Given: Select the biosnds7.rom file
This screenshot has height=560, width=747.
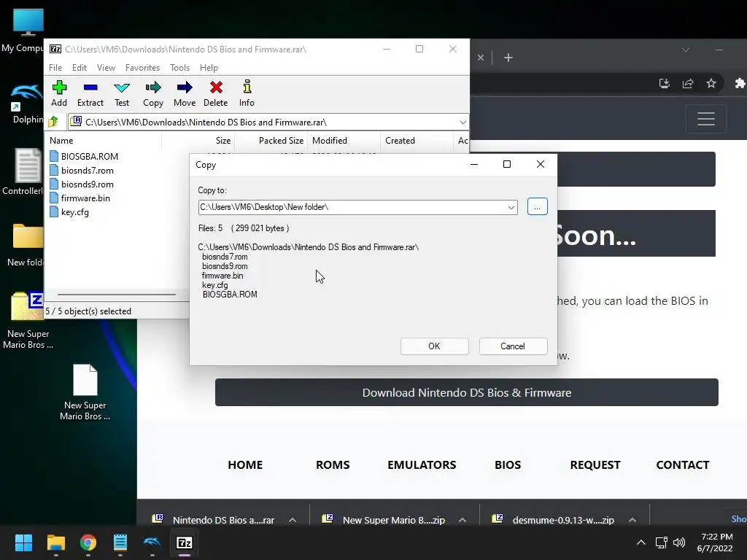Looking at the screenshot, I should click(82, 170).
